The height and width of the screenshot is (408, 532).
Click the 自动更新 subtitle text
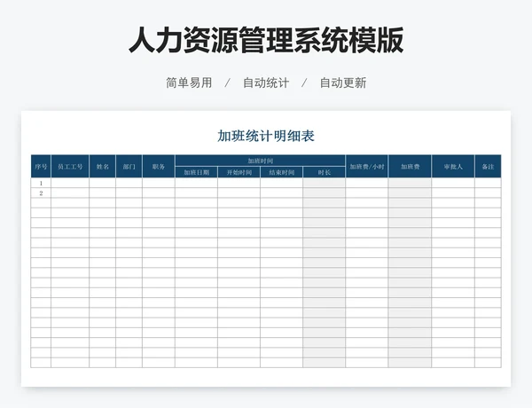pos(343,82)
